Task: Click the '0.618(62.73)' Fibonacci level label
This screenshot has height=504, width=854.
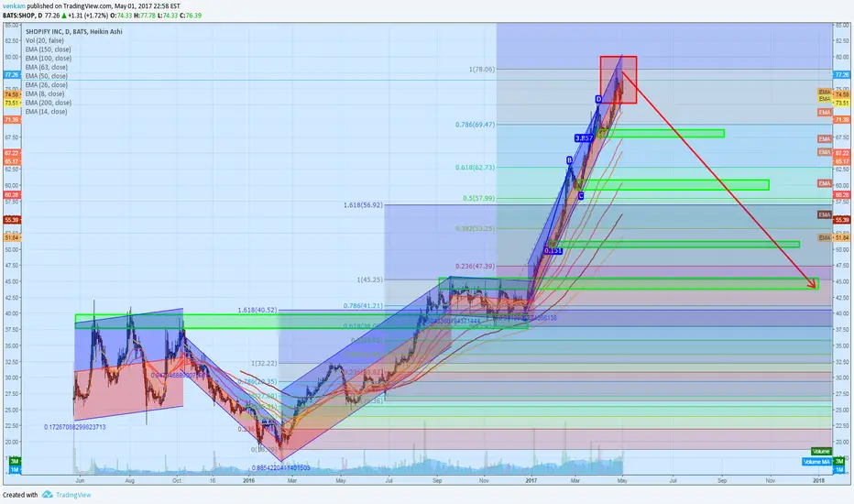Action: click(476, 168)
